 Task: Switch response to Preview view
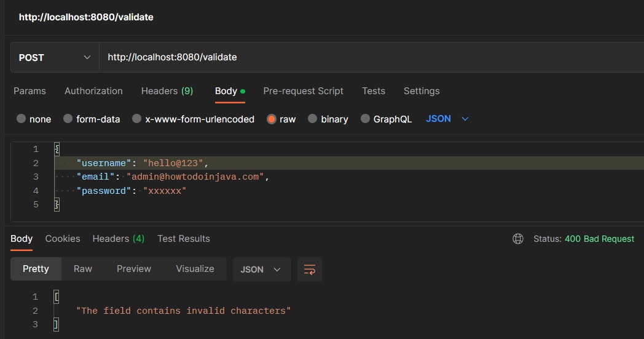point(134,269)
